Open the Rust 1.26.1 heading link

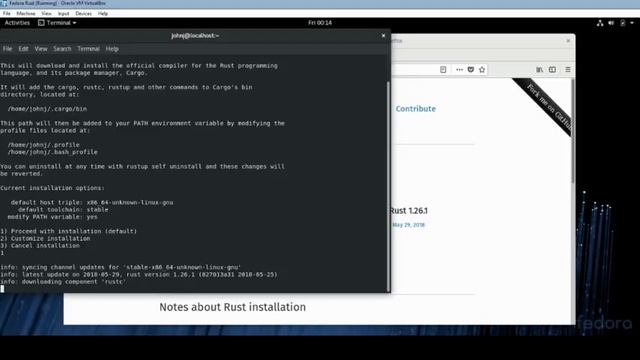[x=409, y=211]
